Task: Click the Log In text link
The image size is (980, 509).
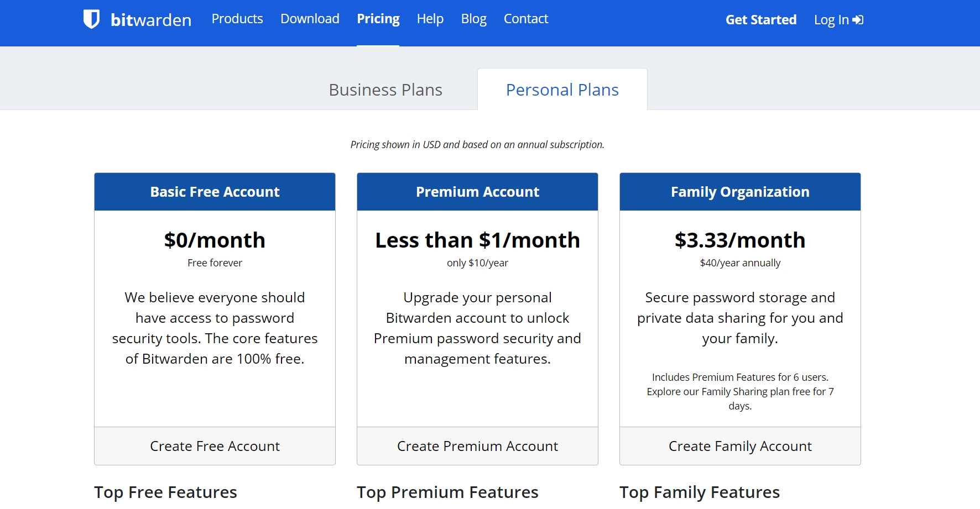Action: [831, 20]
